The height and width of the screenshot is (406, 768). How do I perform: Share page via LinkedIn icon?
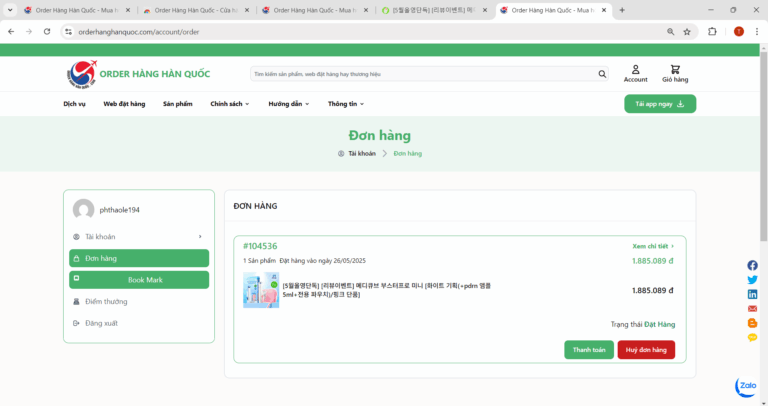point(752,295)
